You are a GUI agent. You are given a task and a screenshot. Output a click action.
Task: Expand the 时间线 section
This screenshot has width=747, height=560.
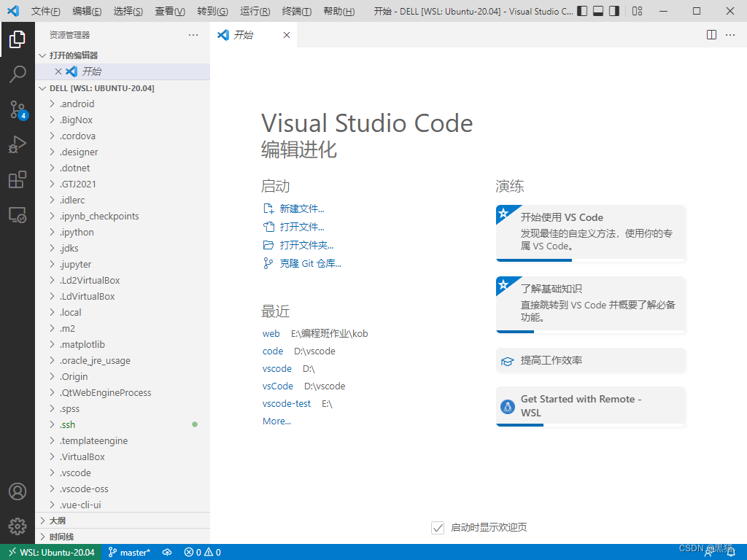pos(123,537)
